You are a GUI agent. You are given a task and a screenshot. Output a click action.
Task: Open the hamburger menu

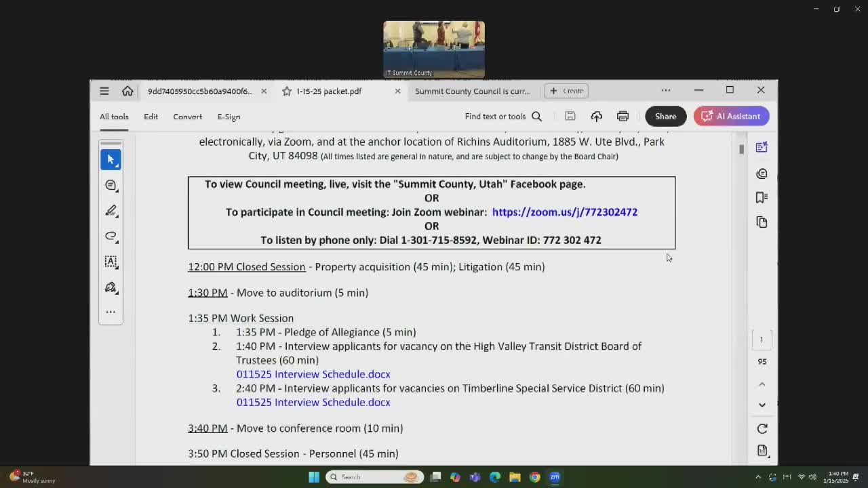coord(104,91)
